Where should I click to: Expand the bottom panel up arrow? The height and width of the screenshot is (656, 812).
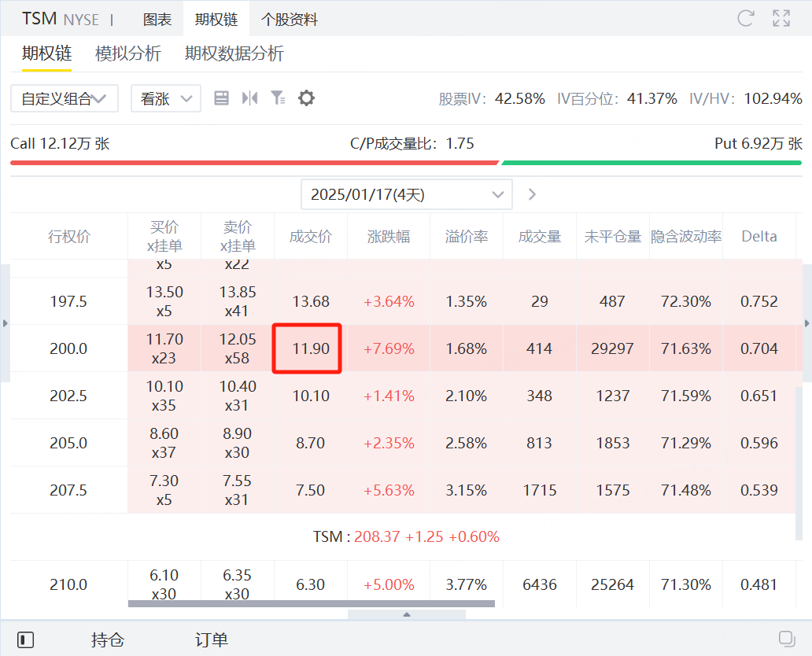click(x=407, y=614)
